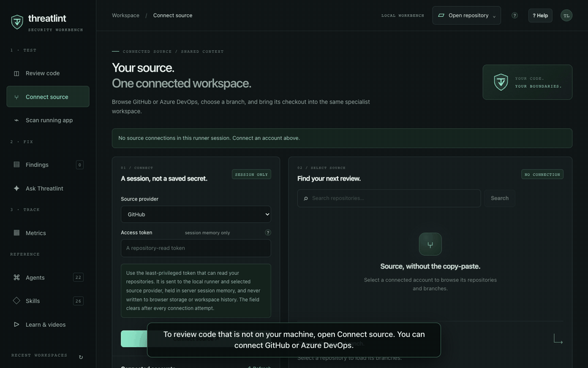Select the Connect source sidebar item

(x=48, y=97)
